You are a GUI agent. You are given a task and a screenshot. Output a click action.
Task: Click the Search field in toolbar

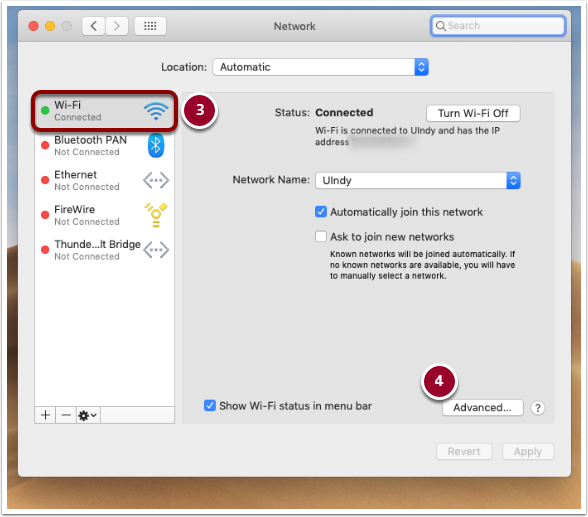point(498,25)
